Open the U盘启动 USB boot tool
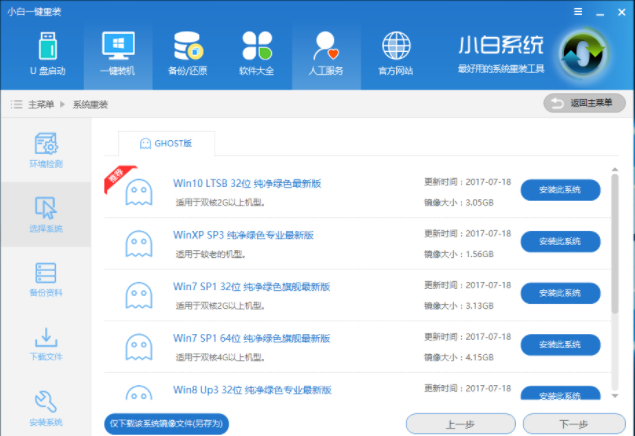Viewport: 635px width, 436px height. [48, 53]
